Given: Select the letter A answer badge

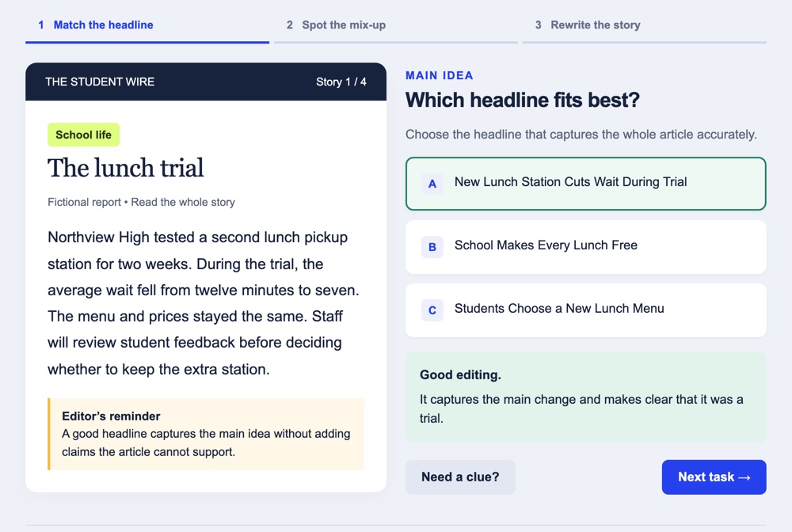Looking at the screenshot, I should 432,184.
